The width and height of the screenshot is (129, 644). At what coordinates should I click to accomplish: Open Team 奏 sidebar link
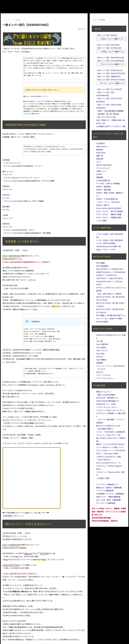click(x=100, y=341)
